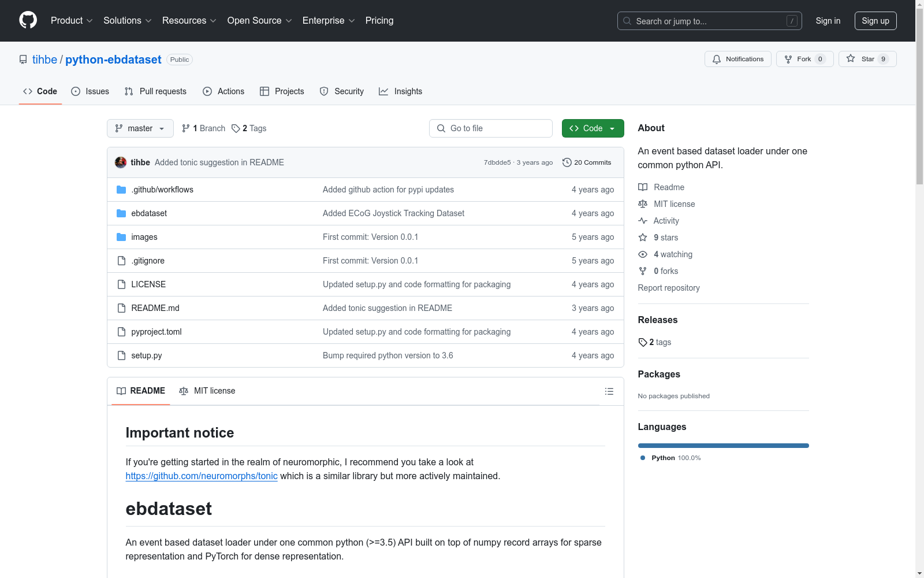The width and height of the screenshot is (924, 578).
Task: Open the Code tab
Action: (x=40, y=91)
